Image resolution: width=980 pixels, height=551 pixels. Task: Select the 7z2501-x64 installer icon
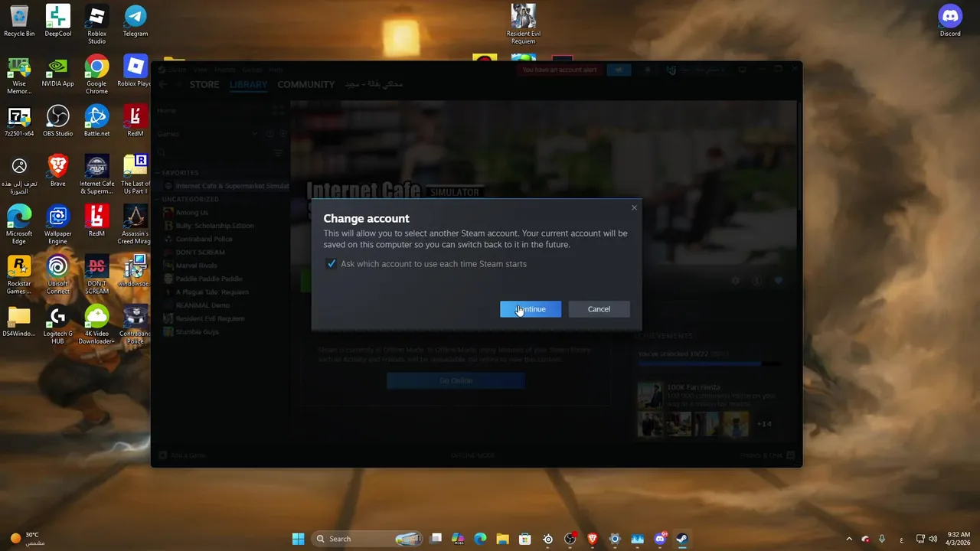point(19,121)
